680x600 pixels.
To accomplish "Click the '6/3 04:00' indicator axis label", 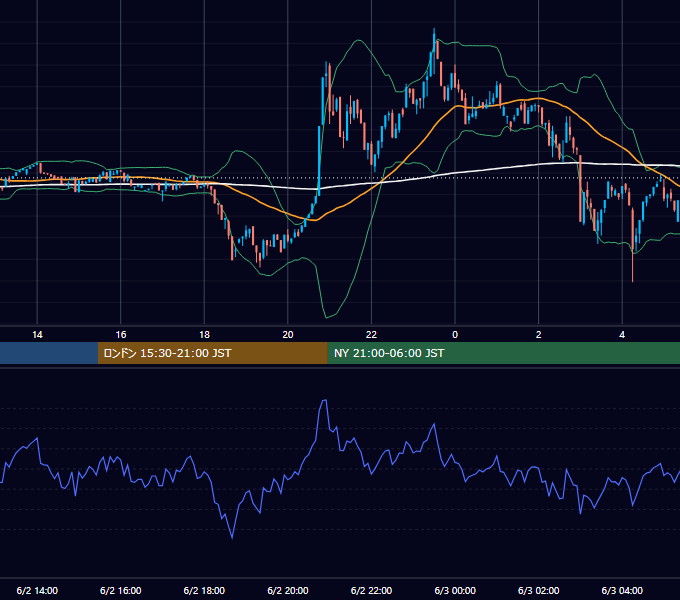I will [x=622, y=590].
